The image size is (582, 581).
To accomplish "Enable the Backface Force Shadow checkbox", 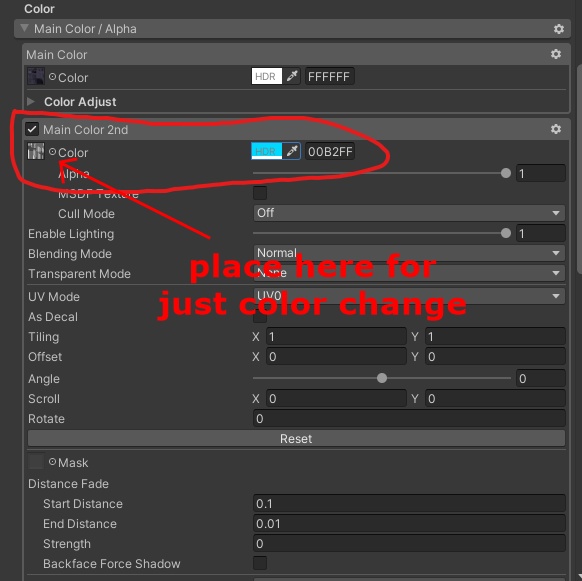I will [260, 563].
